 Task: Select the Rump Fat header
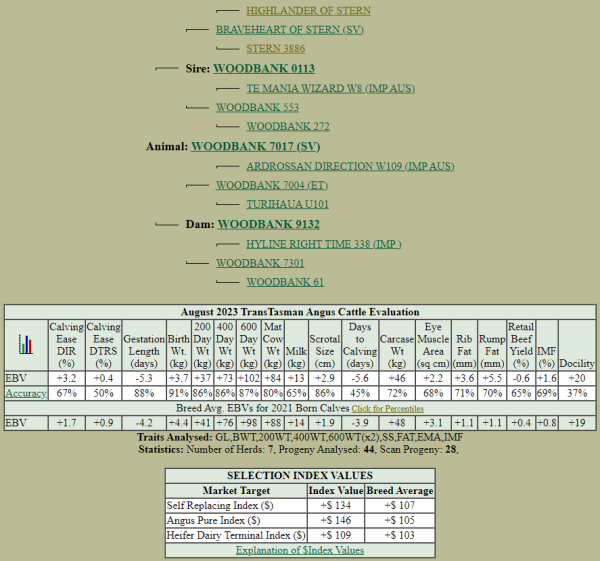pos(492,345)
